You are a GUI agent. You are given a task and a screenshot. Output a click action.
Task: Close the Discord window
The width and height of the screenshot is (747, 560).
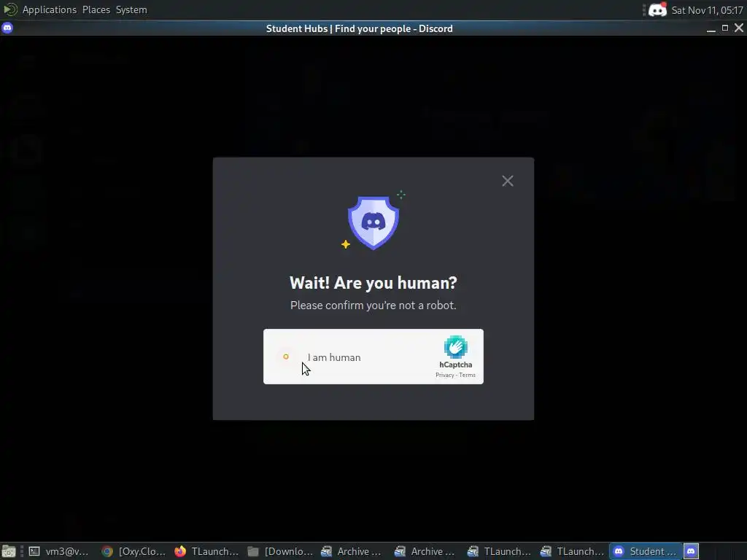coord(739,28)
